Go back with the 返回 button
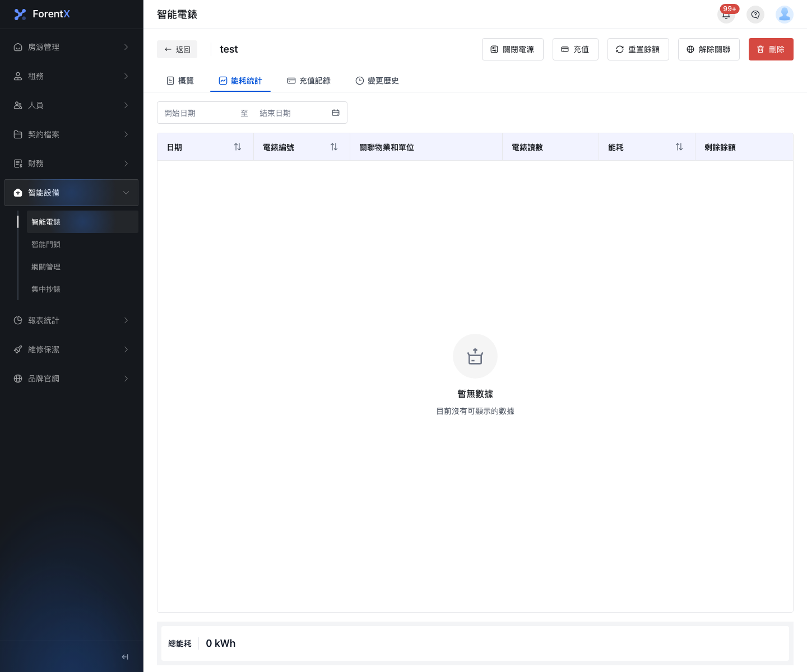Image resolution: width=807 pixels, height=672 pixels. 177,49
